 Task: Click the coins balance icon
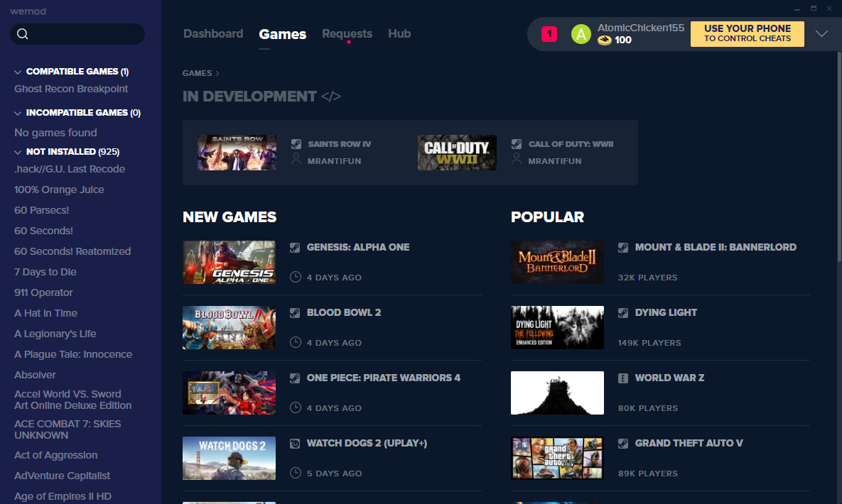point(605,40)
